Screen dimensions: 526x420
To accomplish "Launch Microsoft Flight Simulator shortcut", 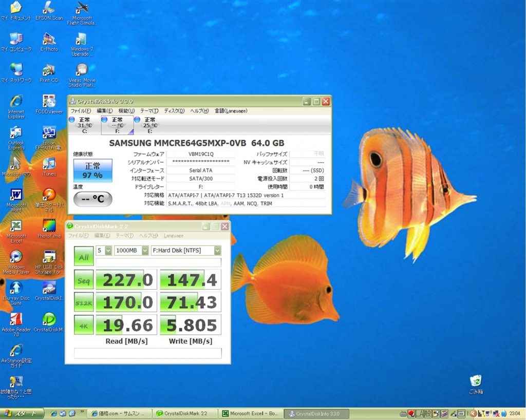I will coord(82,8).
